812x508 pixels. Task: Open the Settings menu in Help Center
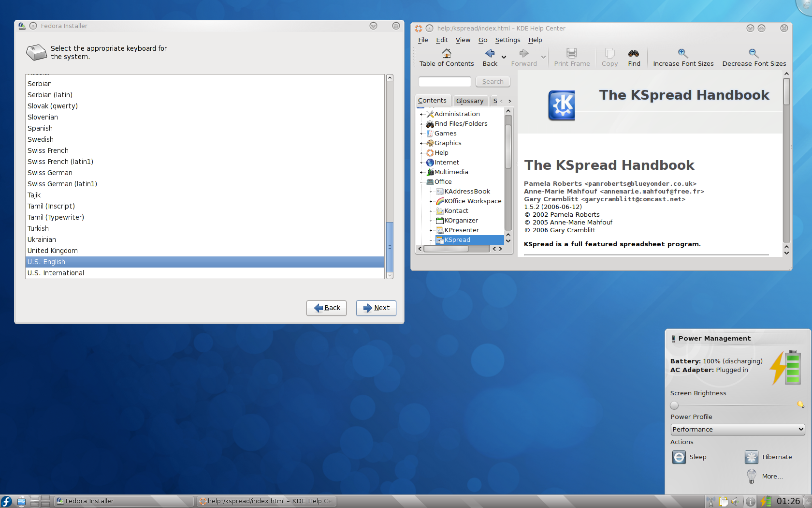point(507,40)
